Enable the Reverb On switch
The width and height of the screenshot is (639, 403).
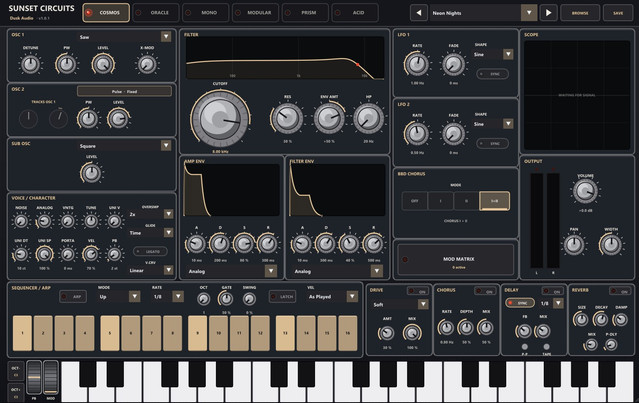619,291
